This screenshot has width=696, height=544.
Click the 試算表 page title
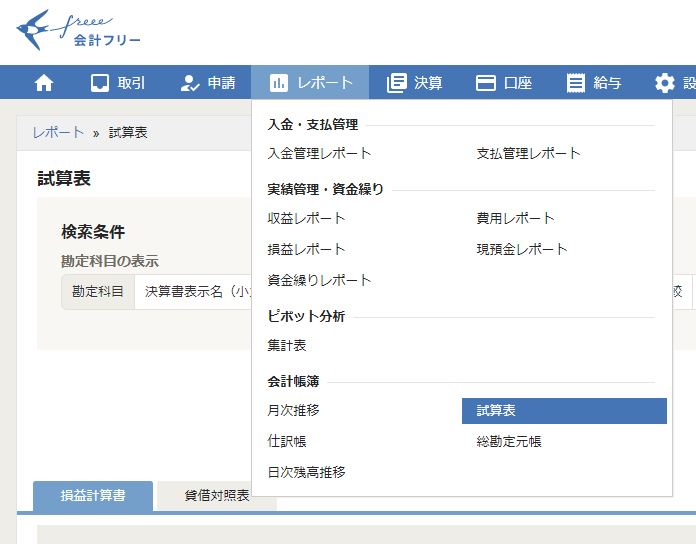[x=64, y=179]
